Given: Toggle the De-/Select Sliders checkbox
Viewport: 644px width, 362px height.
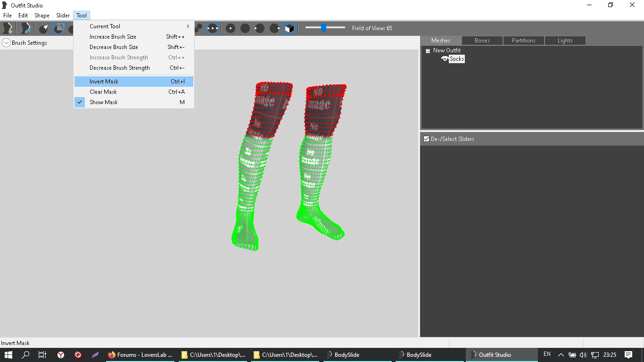Looking at the screenshot, I should tap(426, 139).
